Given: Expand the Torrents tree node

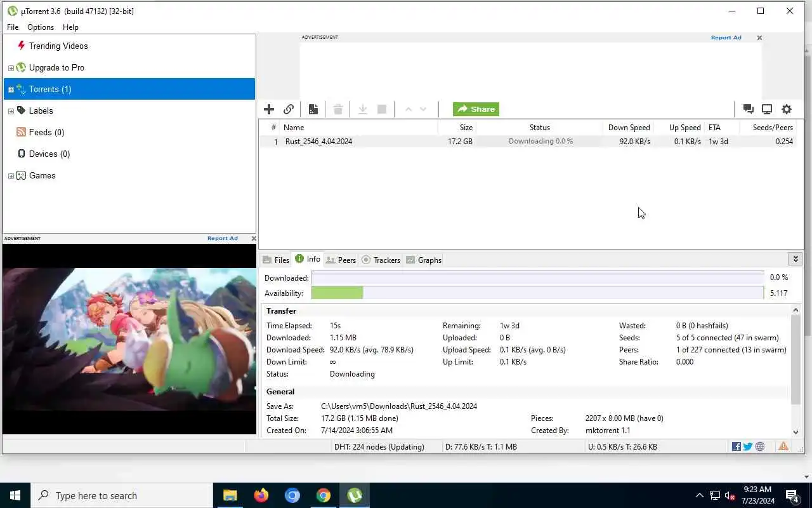Looking at the screenshot, I should tap(11, 90).
